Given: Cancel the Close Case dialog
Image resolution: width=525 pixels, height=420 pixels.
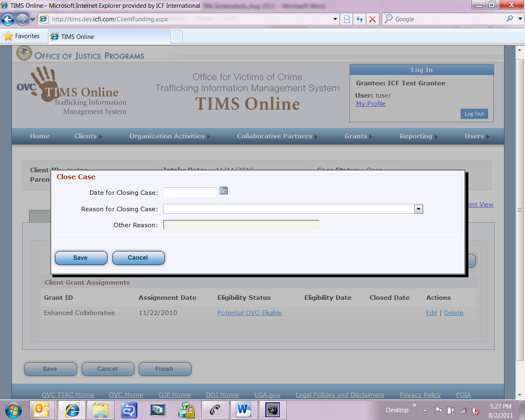Looking at the screenshot, I should point(138,258).
